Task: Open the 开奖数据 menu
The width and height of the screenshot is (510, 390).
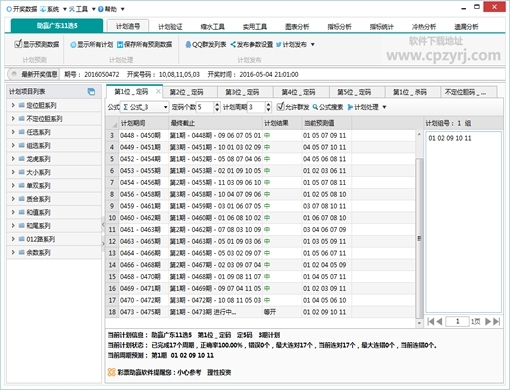Action: click(x=22, y=9)
